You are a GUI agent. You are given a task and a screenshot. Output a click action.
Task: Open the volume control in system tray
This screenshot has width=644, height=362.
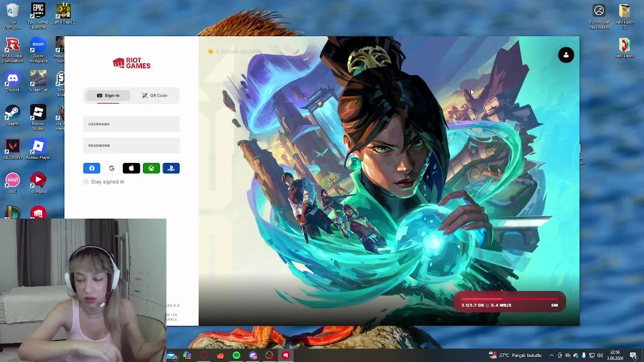[600, 355]
